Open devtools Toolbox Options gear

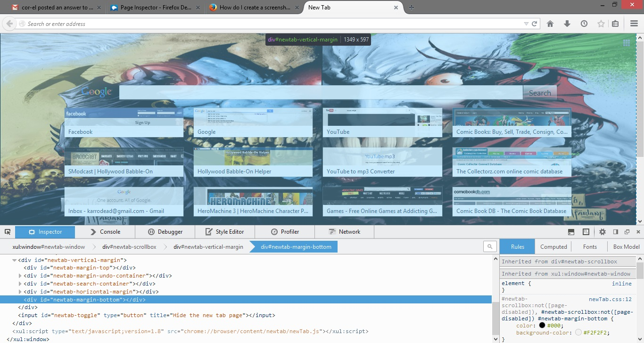point(603,232)
